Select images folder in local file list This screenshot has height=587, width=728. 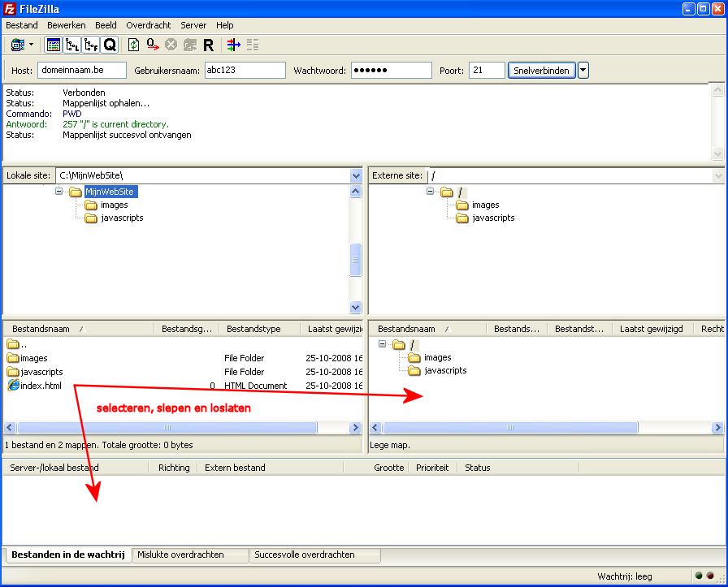click(34, 358)
